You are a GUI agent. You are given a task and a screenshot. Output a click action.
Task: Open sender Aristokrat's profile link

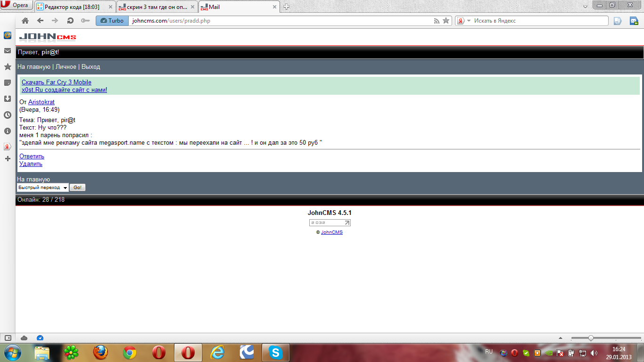(41, 102)
